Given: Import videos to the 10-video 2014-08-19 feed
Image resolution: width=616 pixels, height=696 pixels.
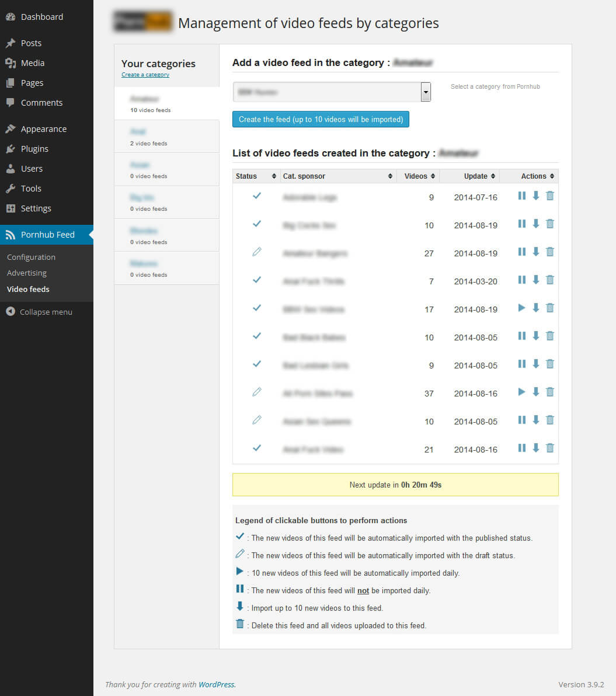Looking at the screenshot, I should pyautogui.click(x=536, y=224).
